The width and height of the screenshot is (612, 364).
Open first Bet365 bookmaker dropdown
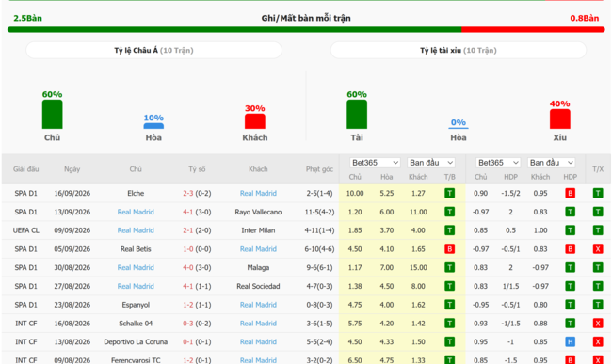pos(375,163)
